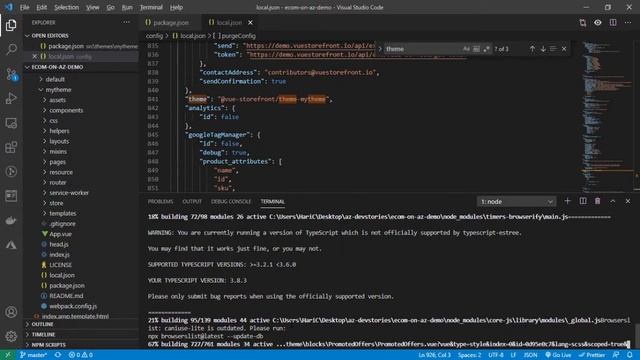
Task: Open notifications bell in status bar
Action: 630,355
